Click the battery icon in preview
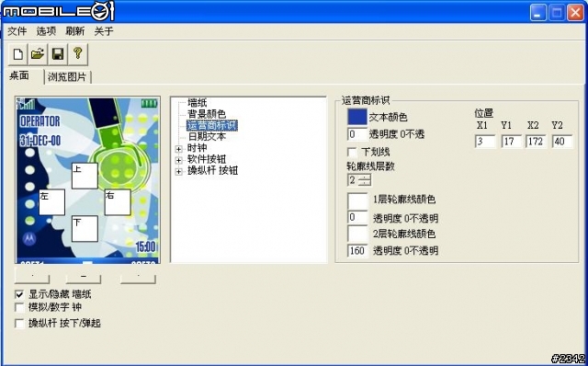Image resolution: width=588 pixels, height=366 pixels. tap(149, 103)
